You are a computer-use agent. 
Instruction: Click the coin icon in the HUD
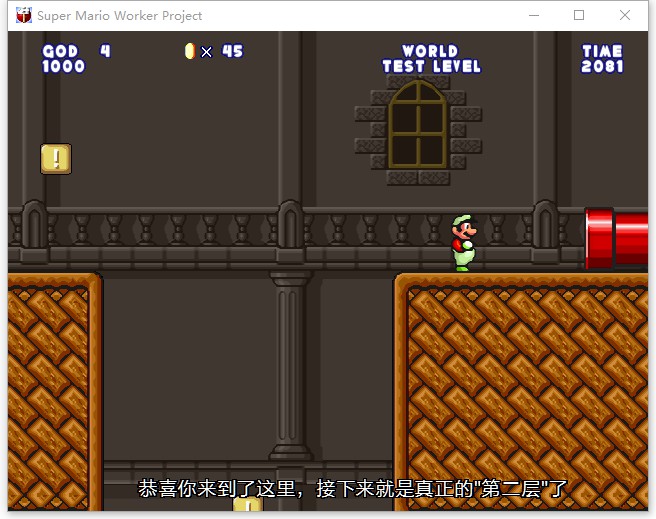point(190,51)
